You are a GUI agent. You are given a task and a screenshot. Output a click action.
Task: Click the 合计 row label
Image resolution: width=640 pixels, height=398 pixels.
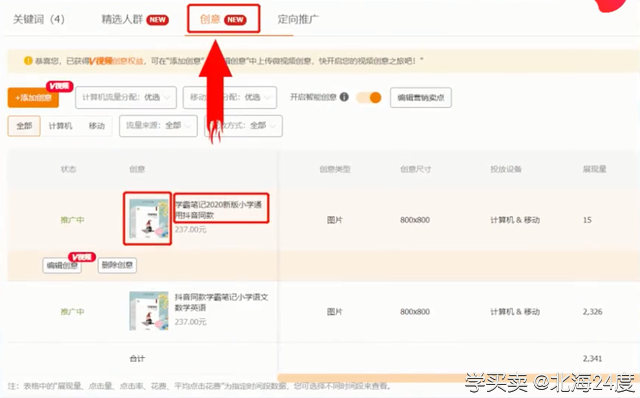(137, 358)
